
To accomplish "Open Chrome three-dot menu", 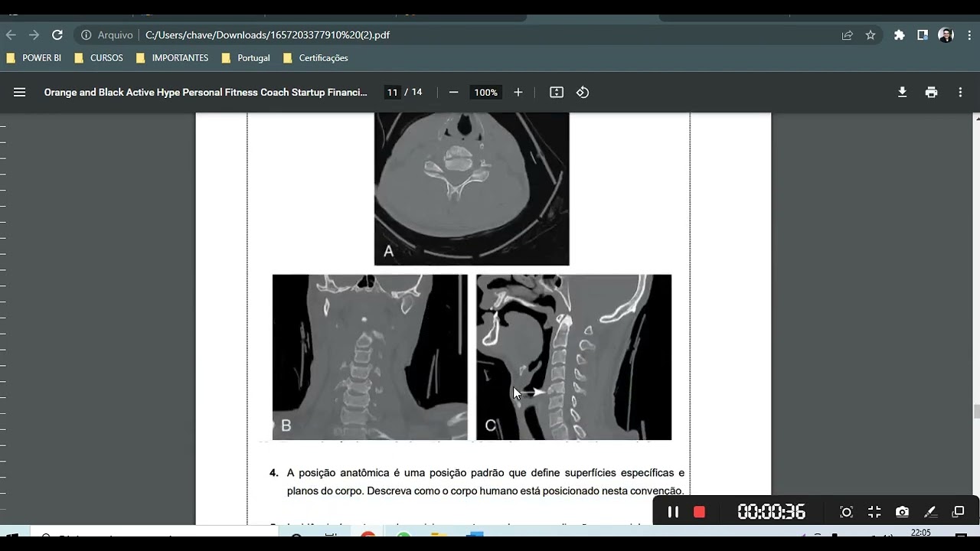I will (x=969, y=34).
